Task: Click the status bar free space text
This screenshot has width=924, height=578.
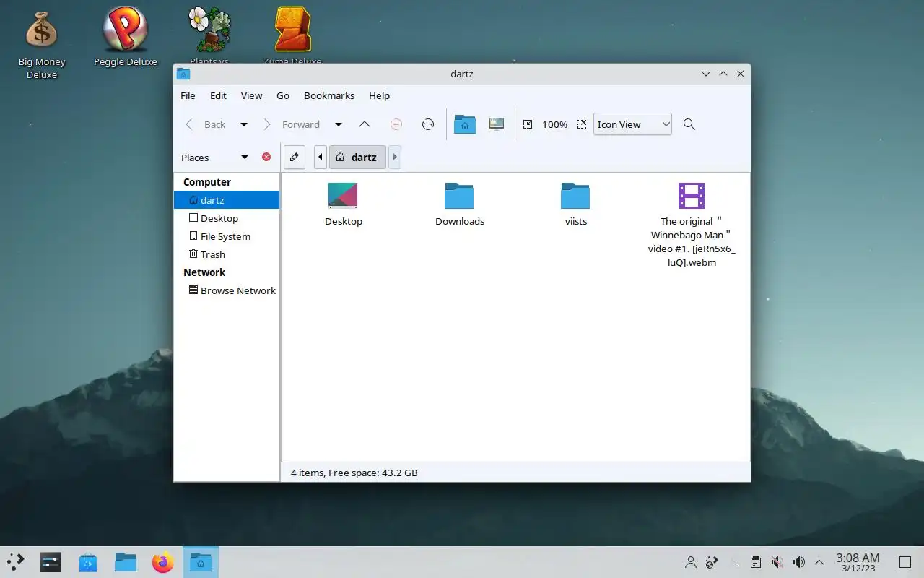Action: point(372,473)
